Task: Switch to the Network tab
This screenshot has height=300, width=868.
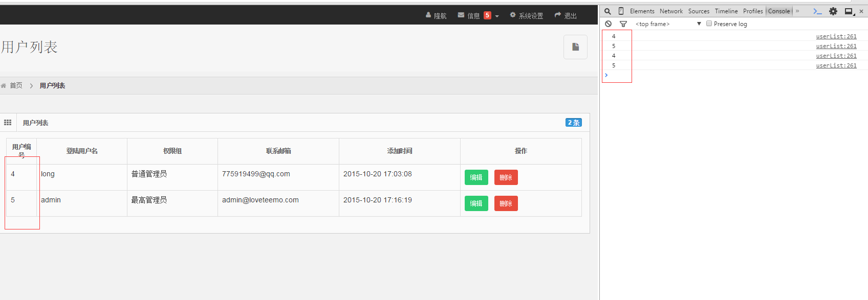Action: (671, 11)
